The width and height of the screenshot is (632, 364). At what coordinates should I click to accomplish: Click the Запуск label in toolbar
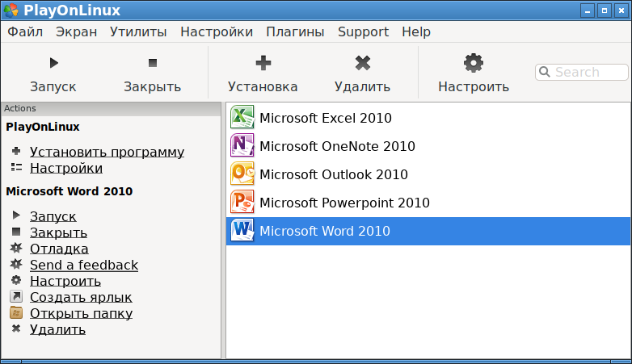[x=53, y=86]
